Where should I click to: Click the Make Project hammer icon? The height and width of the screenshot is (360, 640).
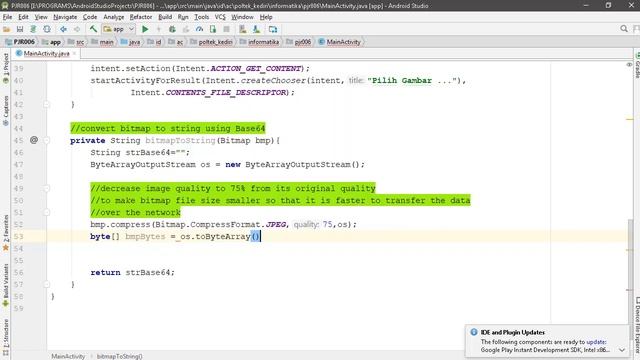coord(93,29)
